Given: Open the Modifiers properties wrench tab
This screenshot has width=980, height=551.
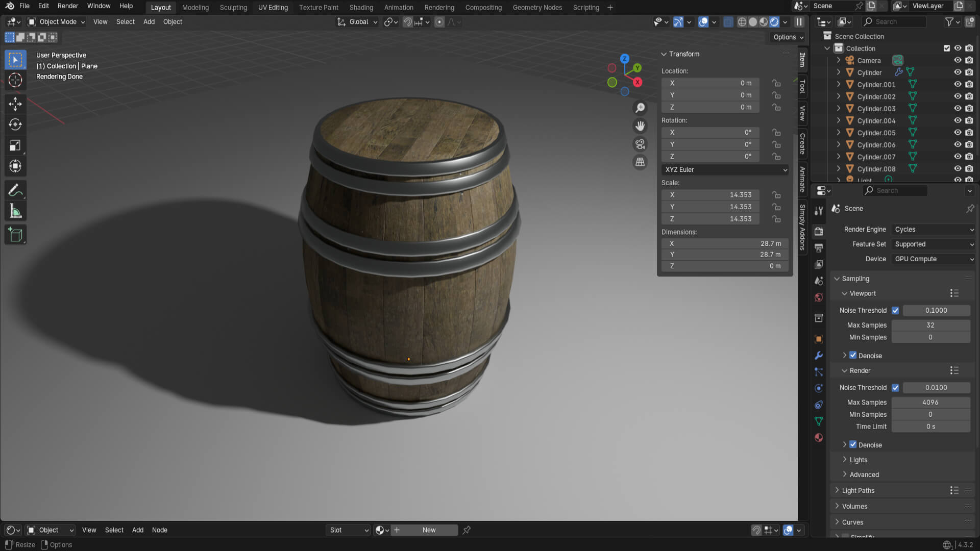Looking at the screenshot, I should click(819, 356).
